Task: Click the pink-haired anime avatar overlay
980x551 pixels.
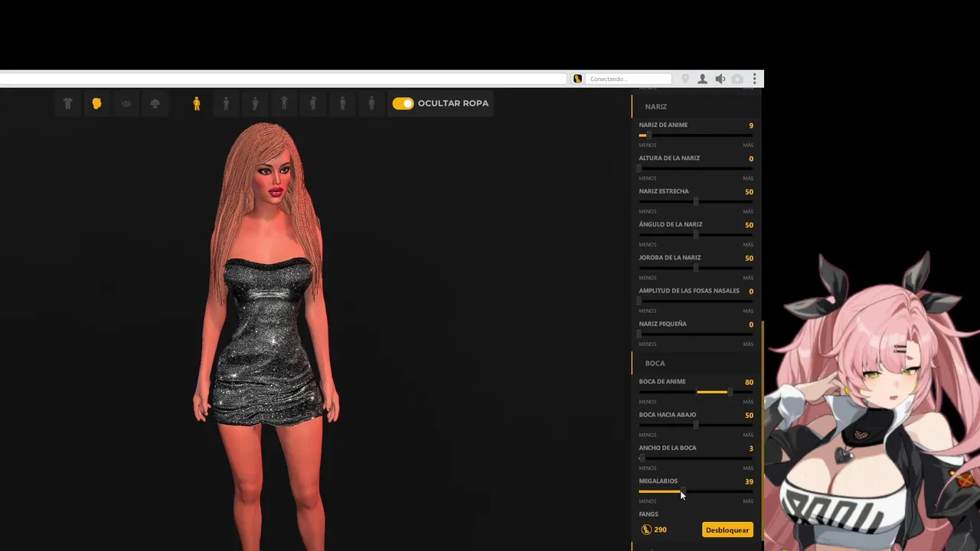Action: [x=873, y=402]
